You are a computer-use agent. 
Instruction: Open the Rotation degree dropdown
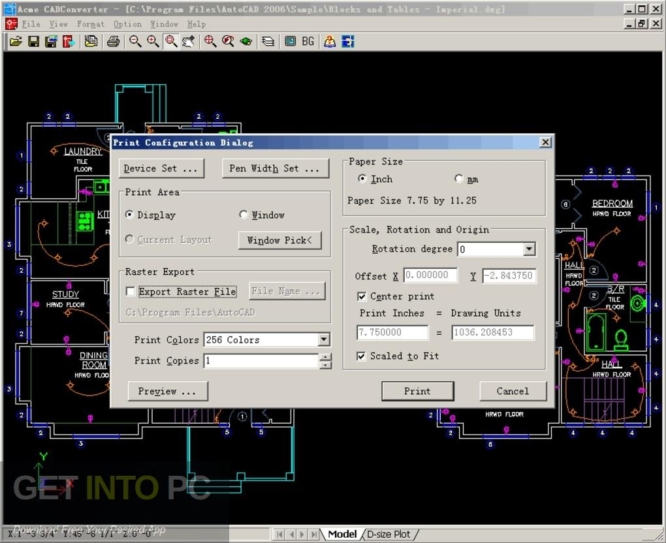coord(529,249)
